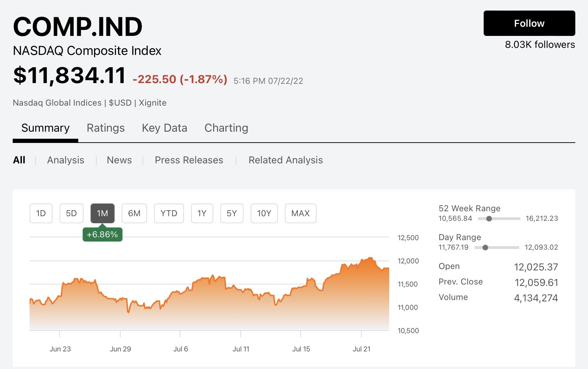Click the Volume value 4,134,274
The height and width of the screenshot is (369, 588).
(536, 298)
